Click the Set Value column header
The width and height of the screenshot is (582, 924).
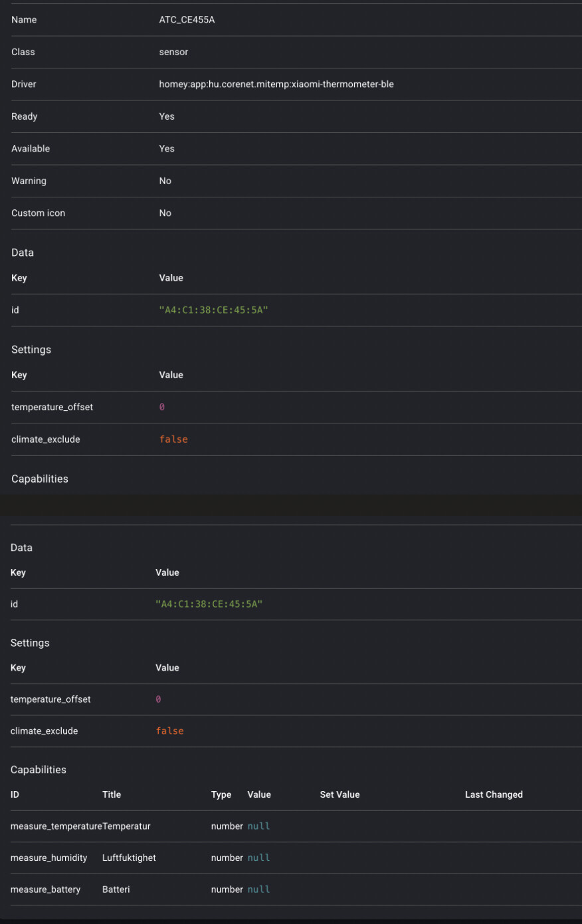[x=339, y=794]
